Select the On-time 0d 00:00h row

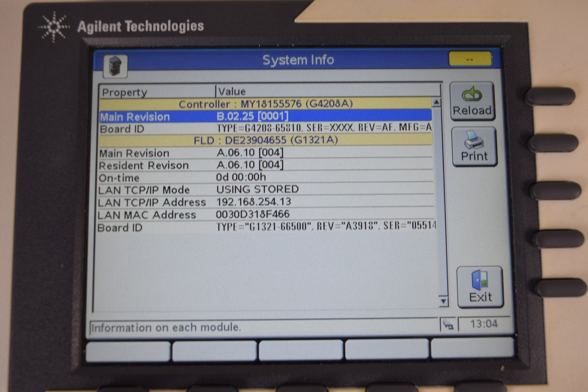click(266, 177)
